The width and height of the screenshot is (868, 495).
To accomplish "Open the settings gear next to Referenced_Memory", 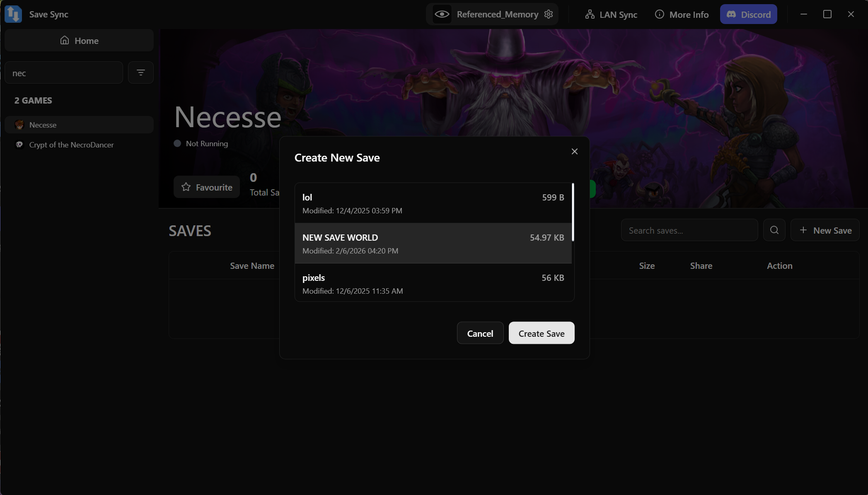I will coord(549,14).
